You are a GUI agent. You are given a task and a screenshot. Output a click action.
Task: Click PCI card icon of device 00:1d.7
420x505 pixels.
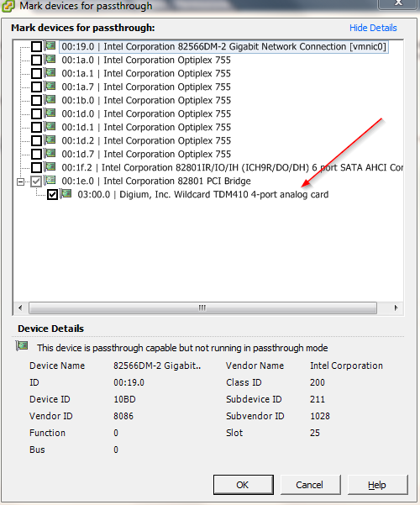tap(50, 153)
